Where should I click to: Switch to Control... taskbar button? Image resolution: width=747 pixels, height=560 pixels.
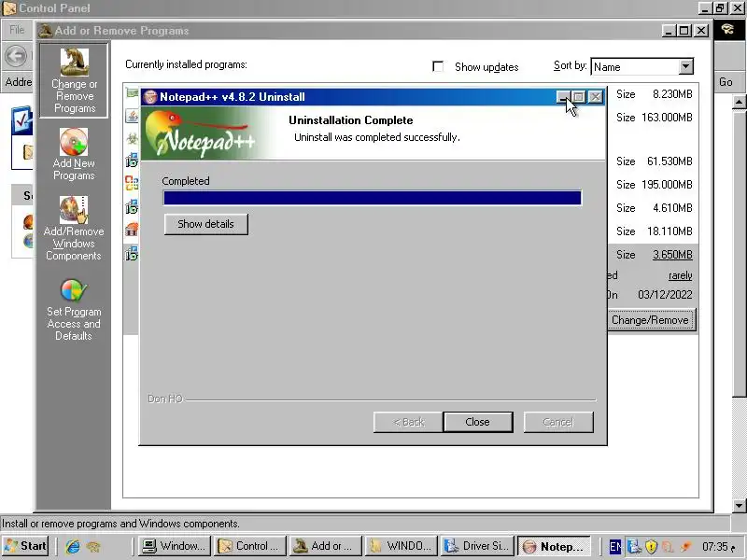(x=250, y=546)
